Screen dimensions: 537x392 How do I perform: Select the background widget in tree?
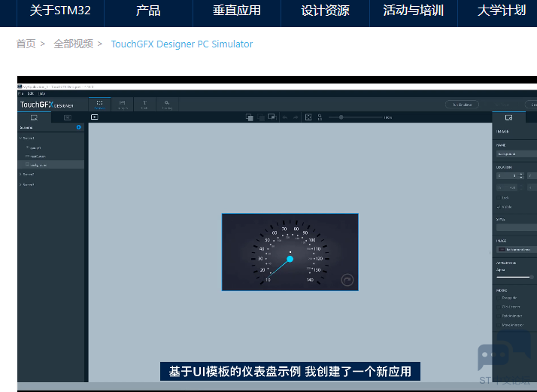click(x=50, y=165)
